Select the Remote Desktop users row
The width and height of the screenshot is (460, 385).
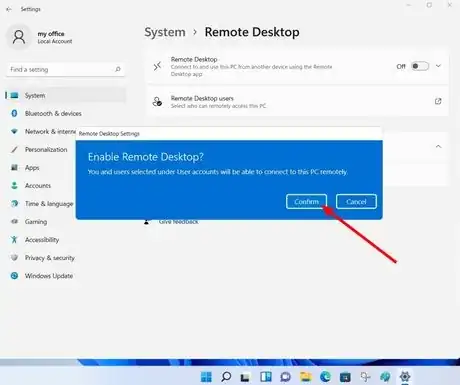click(297, 102)
